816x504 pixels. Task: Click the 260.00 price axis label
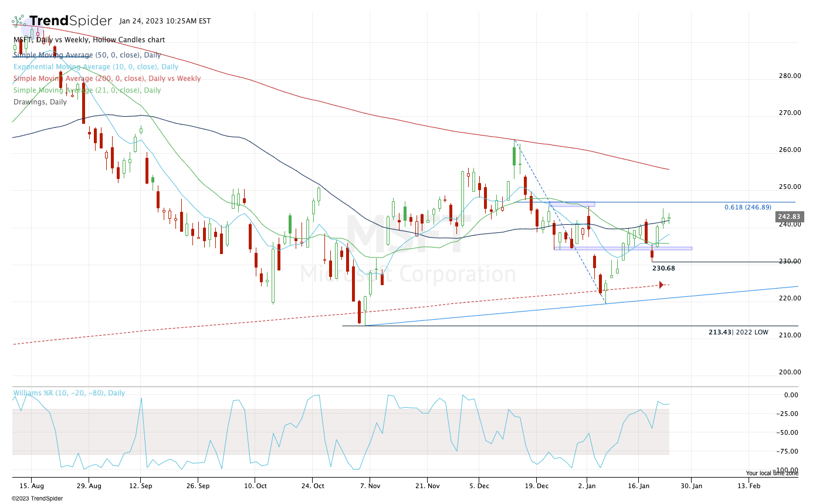click(790, 150)
